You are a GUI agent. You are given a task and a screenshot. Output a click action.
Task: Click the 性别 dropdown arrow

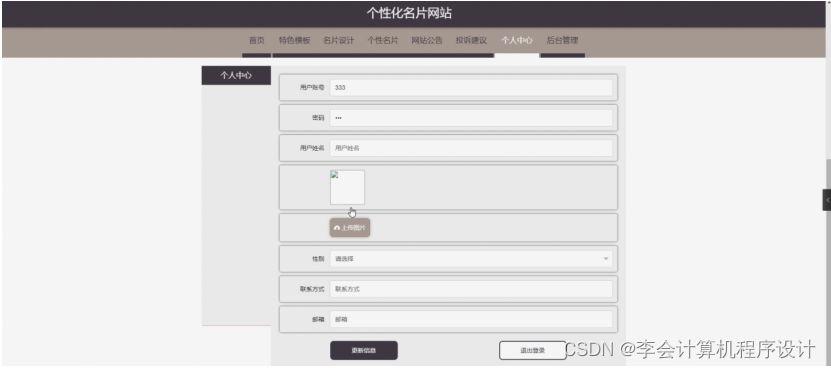coord(606,259)
